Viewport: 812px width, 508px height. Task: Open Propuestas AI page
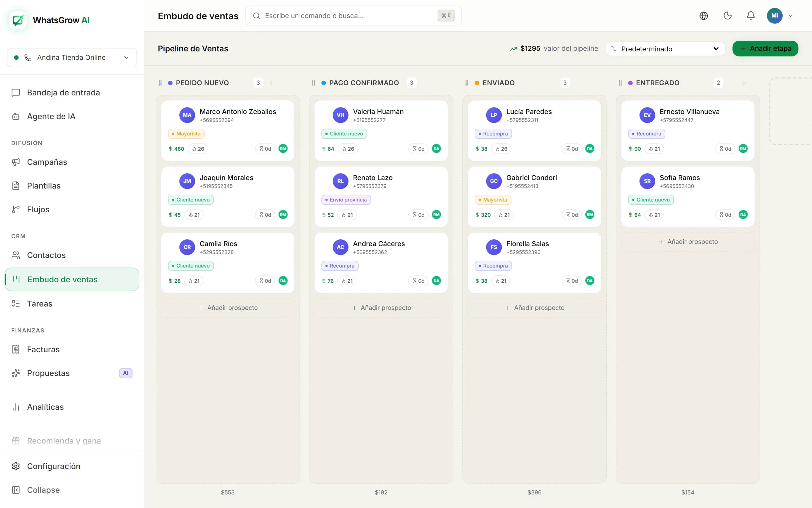72,373
